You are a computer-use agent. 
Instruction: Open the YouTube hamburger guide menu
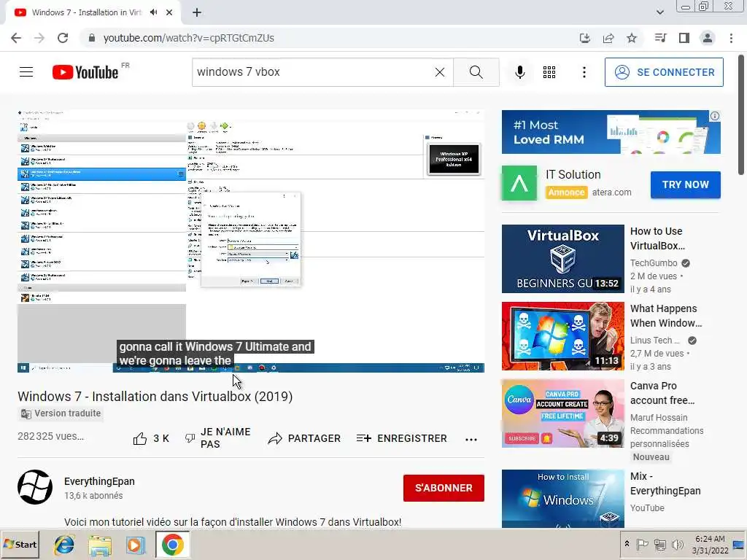click(26, 72)
